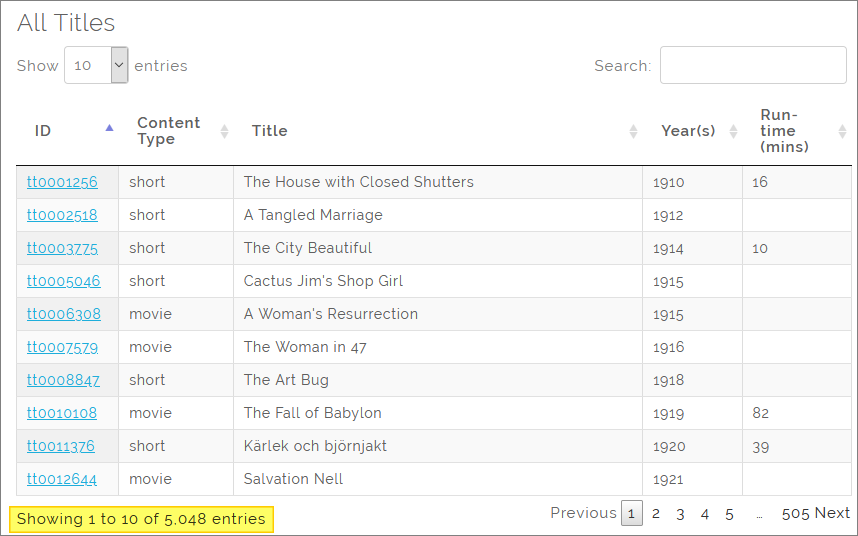
Task: Go to page 3 of results
Action: pyautogui.click(x=680, y=514)
